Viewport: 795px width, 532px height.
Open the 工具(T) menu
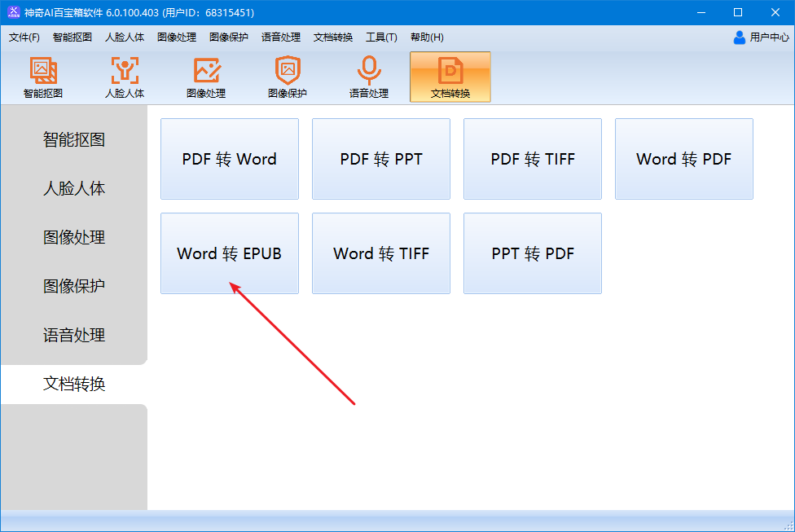tap(381, 37)
